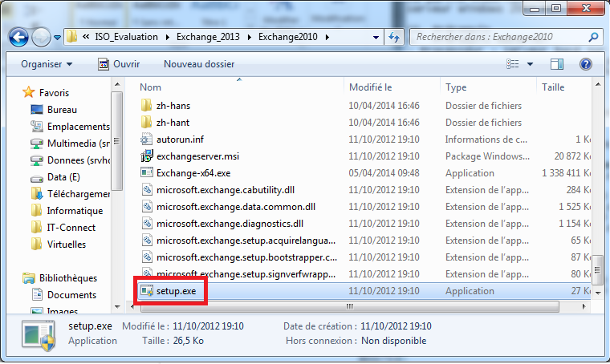Click the 'Informations de c...' type cell
This screenshot has height=364, width=610.
click(x=486, y=140)
